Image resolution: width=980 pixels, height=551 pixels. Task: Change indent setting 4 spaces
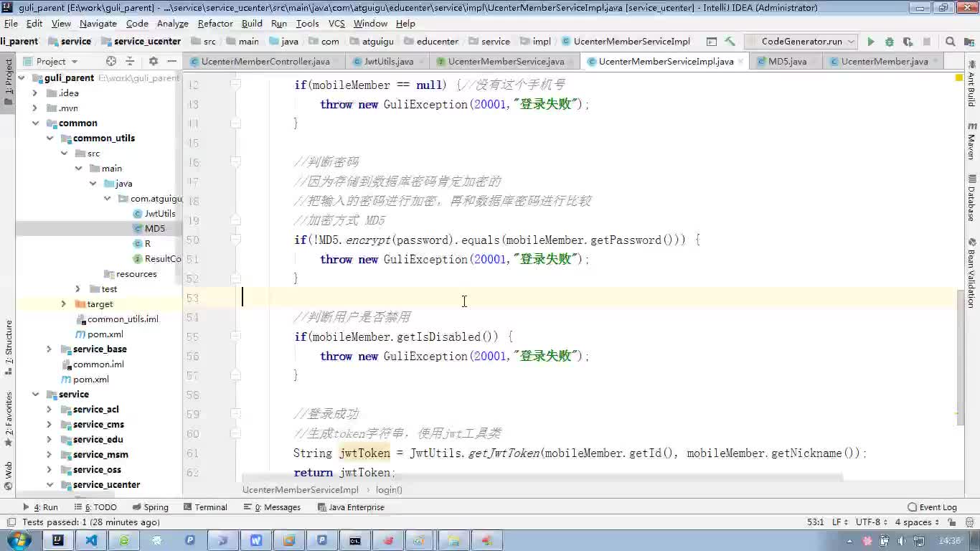point(916,522)
